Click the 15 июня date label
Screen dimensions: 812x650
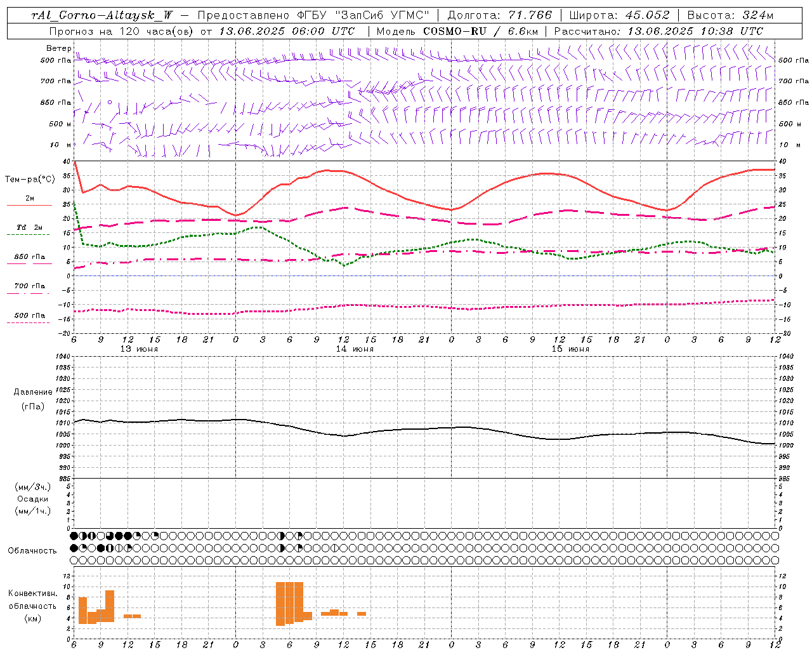point(570,349)
